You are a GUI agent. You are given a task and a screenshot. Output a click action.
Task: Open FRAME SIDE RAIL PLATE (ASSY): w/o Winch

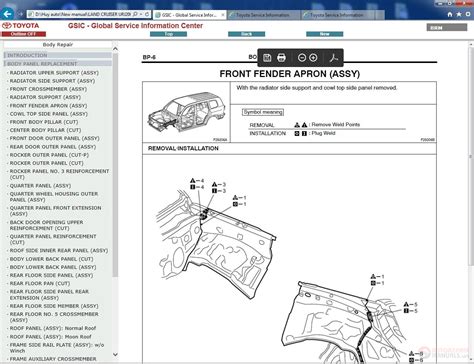pos(57,348)
